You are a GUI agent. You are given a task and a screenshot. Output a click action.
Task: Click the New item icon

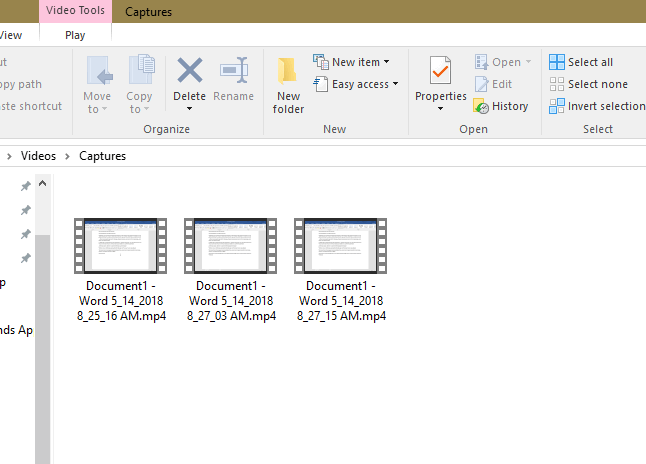pyautogui.click(x=321, y=62)
